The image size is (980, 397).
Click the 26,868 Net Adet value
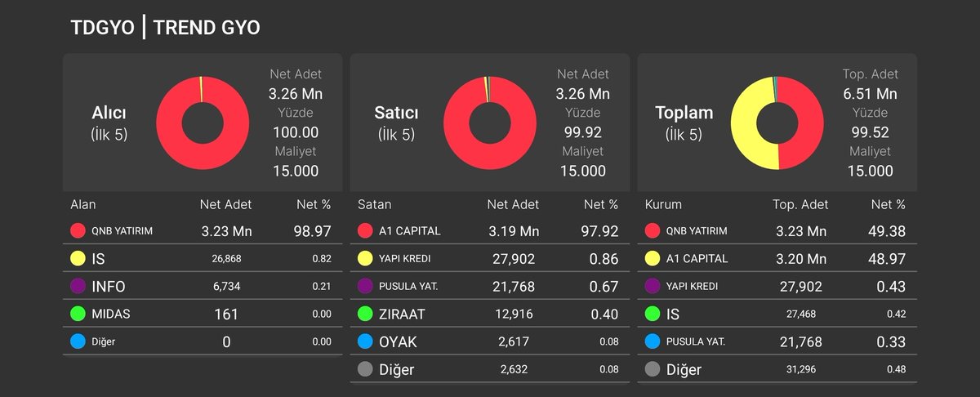pos(226,259)
